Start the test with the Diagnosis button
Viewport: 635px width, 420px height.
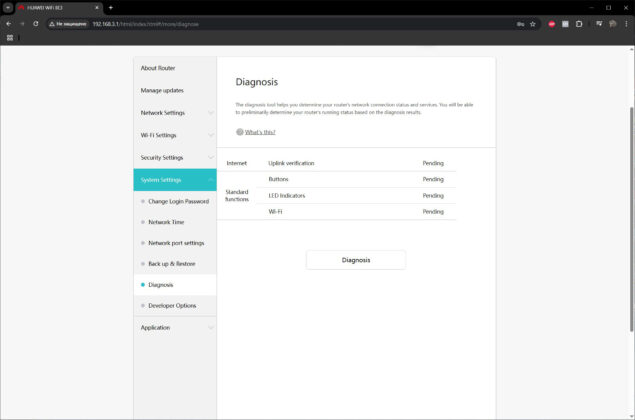click(x=356, y=260)
